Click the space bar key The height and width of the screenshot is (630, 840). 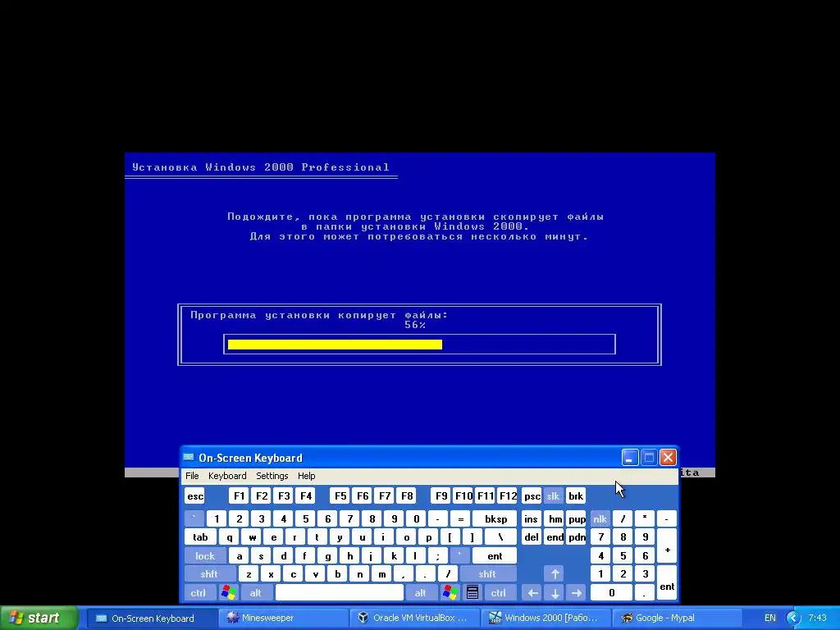pos(340,592)
